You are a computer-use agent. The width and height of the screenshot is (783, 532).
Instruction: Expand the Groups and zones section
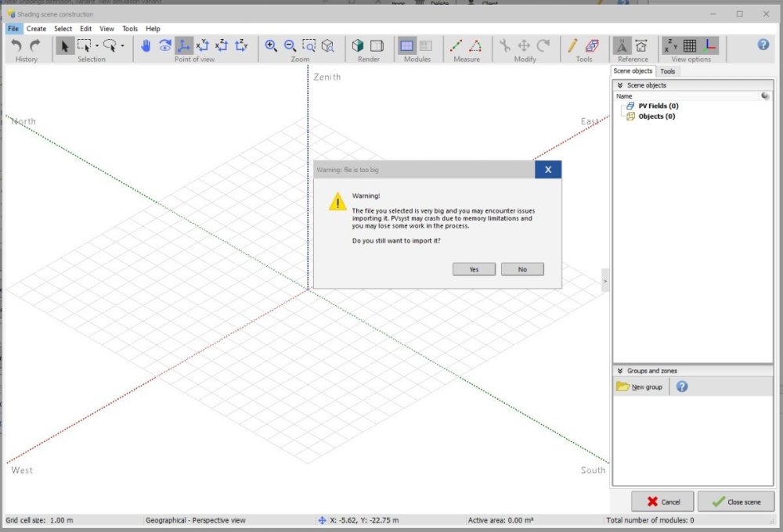619,370
